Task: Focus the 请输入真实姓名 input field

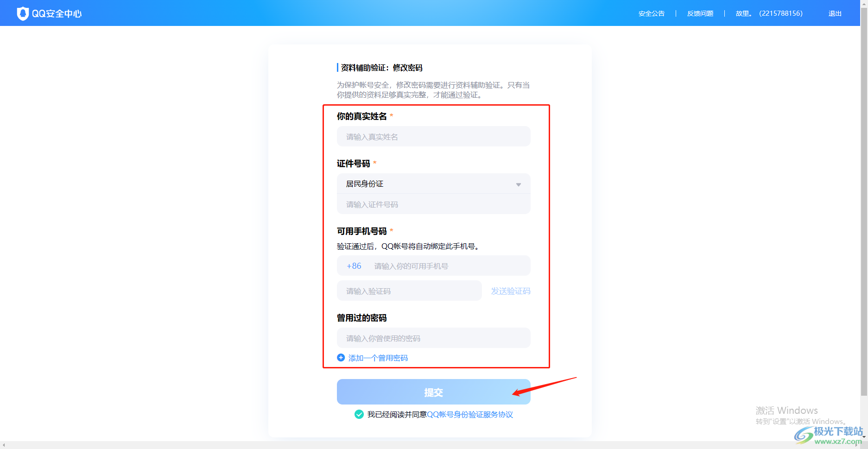Action: click(433, 136)
